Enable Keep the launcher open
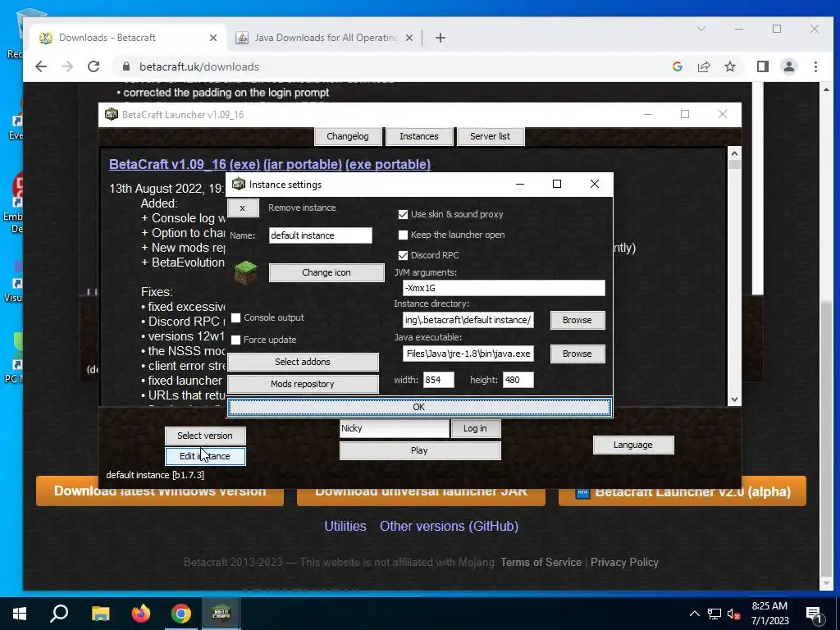Screen dimensions: 840x630 coord(403,235)
